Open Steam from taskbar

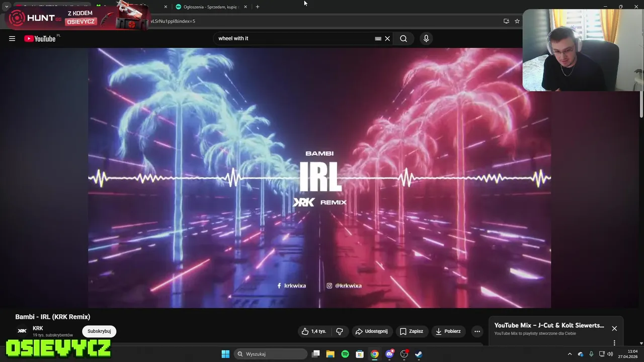point(419,354)
